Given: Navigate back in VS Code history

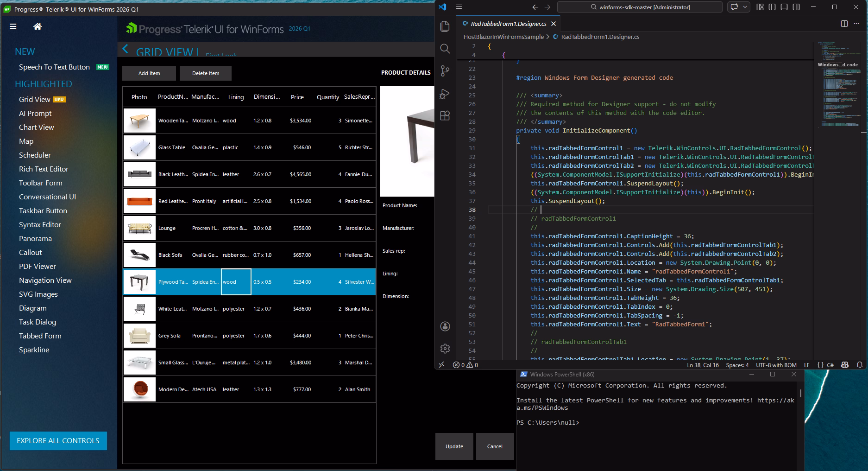Looking at the screenshot, I should (x=535, y=7).
